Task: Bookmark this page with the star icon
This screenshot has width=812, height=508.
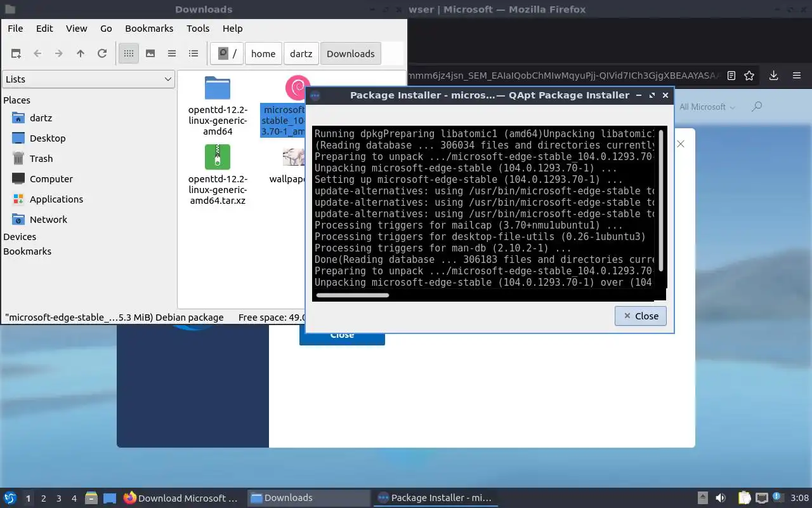Action: (x=749, y=76)
